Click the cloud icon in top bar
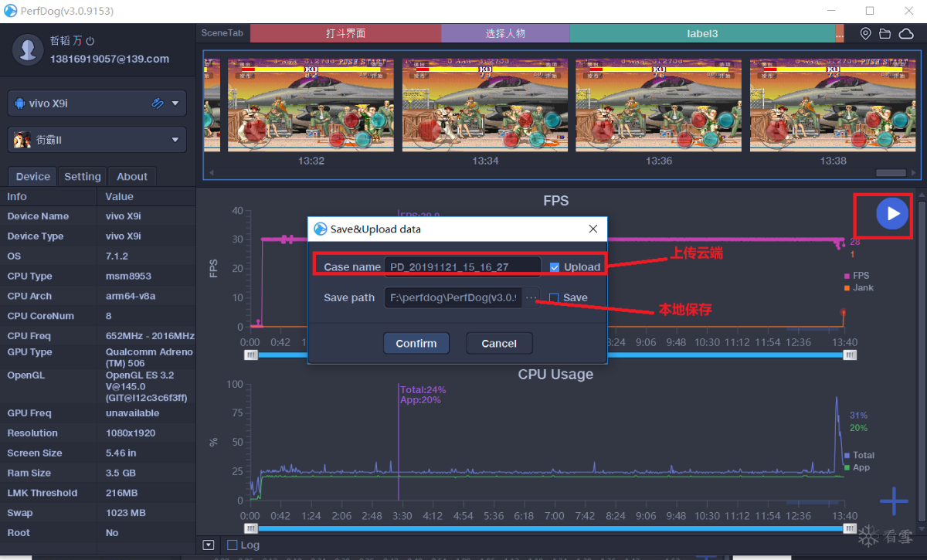927x560 pixels. (x=905, y=34)
